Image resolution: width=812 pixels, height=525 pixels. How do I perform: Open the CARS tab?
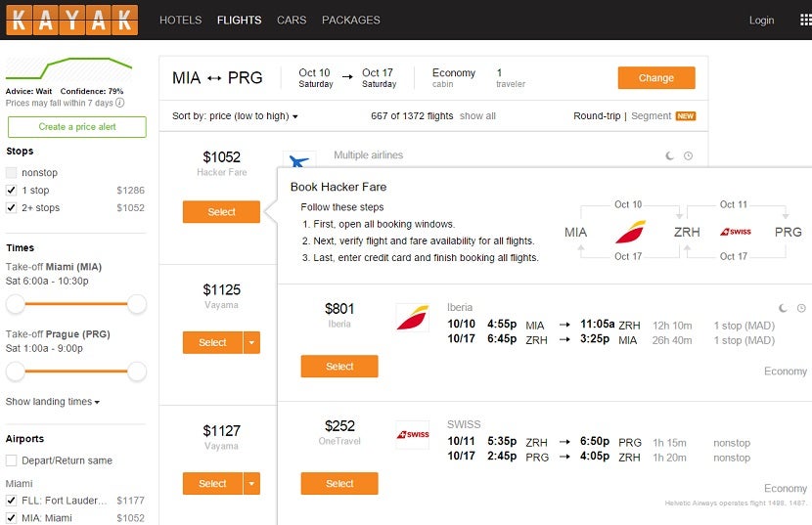(292, 21)
